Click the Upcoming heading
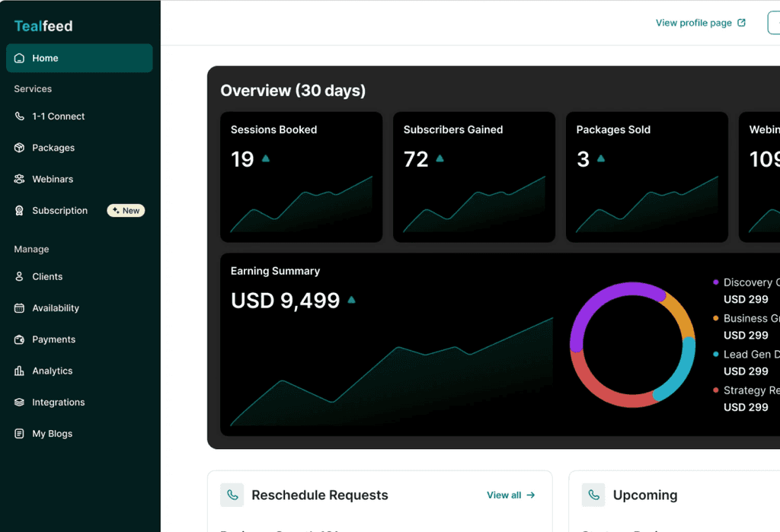 pyautogui.click(x=645, y=495)
